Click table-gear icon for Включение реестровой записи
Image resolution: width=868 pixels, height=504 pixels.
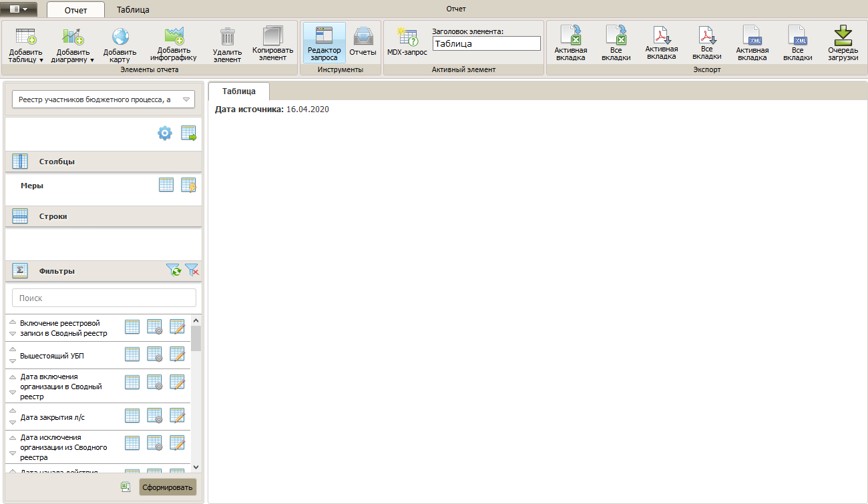pos(155,327)
